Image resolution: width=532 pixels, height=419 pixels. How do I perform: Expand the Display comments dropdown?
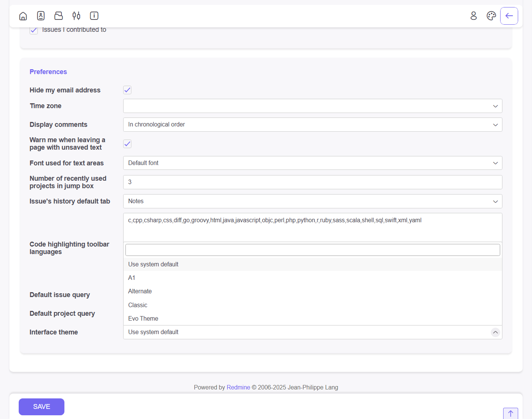click(x=312, y=125)
